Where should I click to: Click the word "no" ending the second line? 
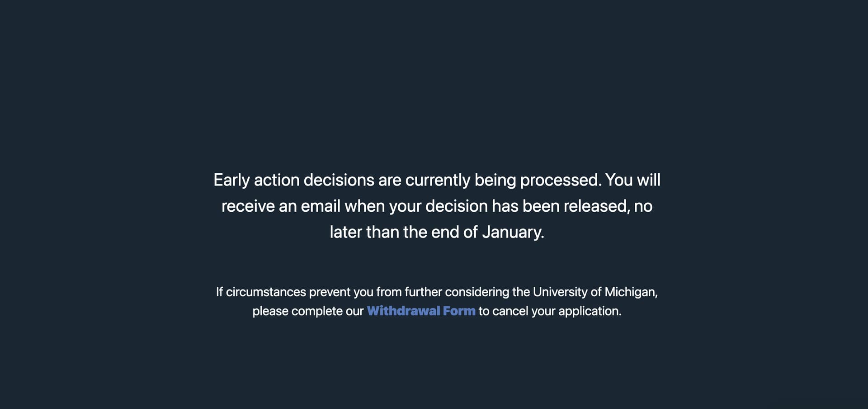[643, 206]
